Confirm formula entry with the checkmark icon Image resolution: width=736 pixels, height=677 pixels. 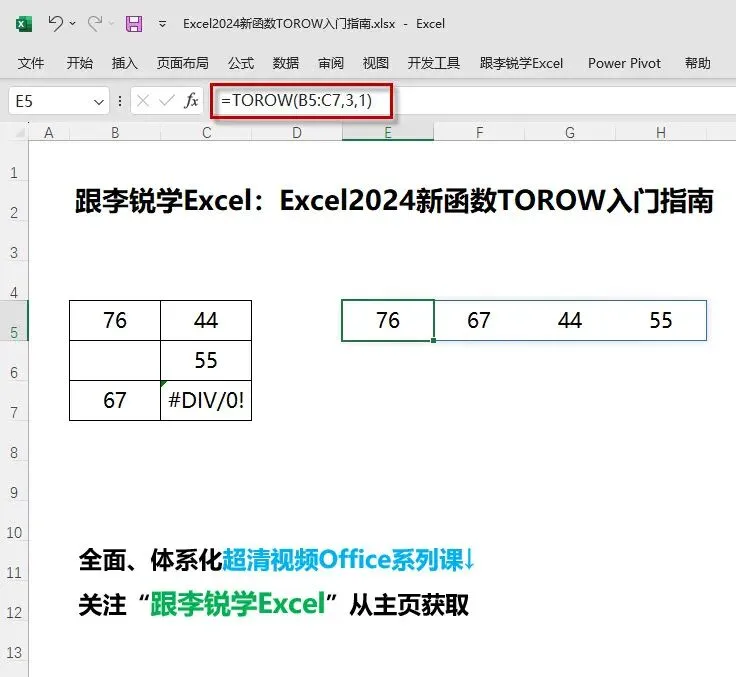pos(167,100)
